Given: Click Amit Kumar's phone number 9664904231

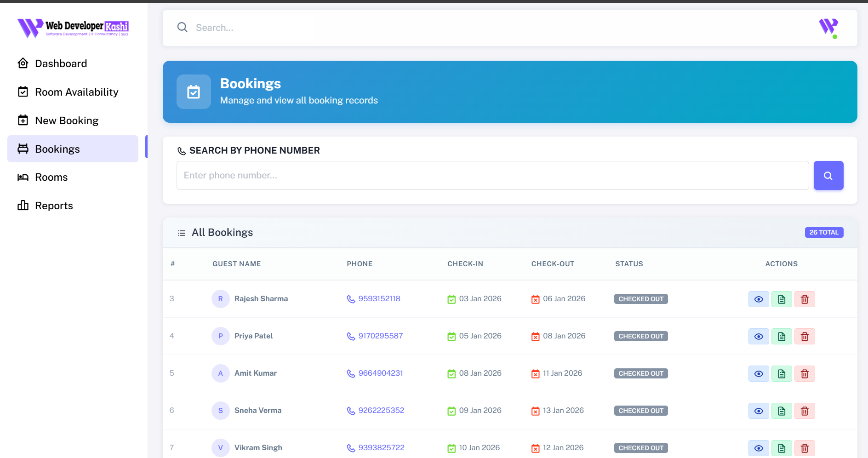Looking at the screenshot, I should pos(380,373).
